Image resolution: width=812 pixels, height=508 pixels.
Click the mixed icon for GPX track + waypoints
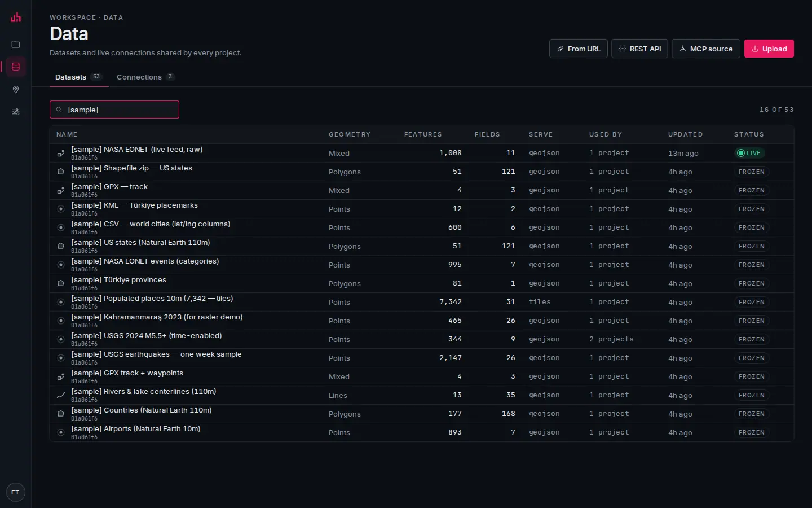coord(61,376)
